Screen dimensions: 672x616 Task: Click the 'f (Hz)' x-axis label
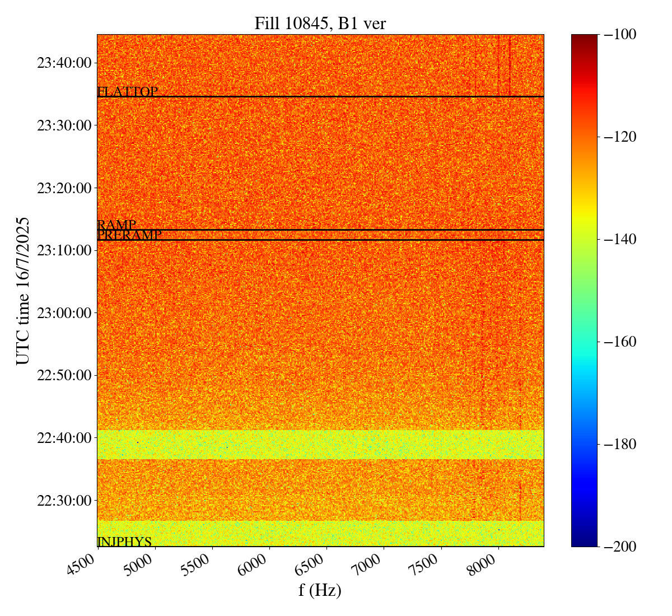[320, 590]
